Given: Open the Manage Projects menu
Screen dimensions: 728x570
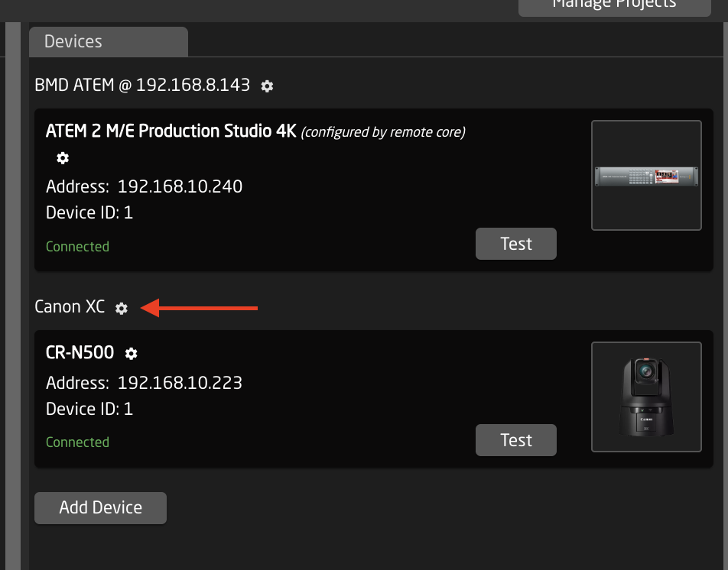Looking at the screenshot, I should pos(613,5).
